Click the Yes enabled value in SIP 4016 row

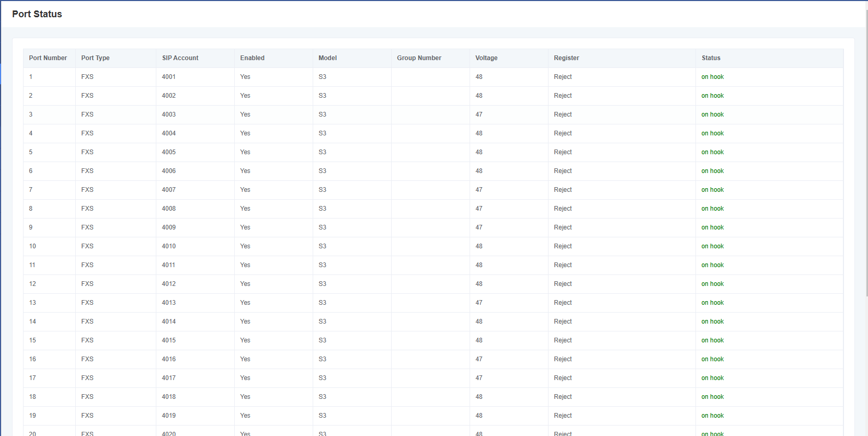[245, 359]
